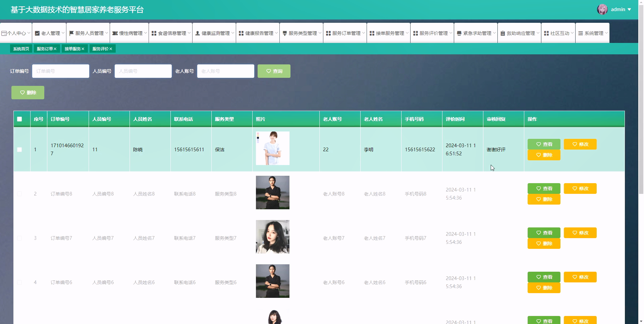The height and width of the screenshot is (324, 644).
Task: Check the checkbox for row 订单编号6
Action: point(19,282)
